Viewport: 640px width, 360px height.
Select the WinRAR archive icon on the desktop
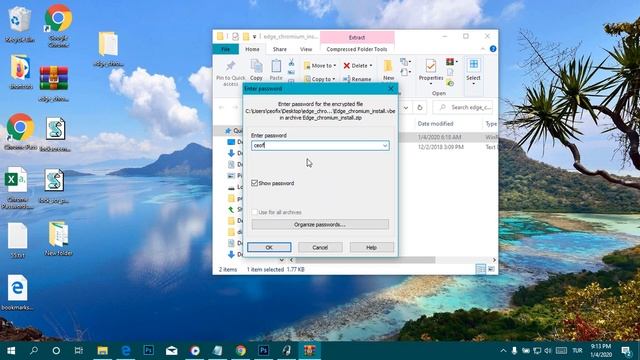point(53,84)
